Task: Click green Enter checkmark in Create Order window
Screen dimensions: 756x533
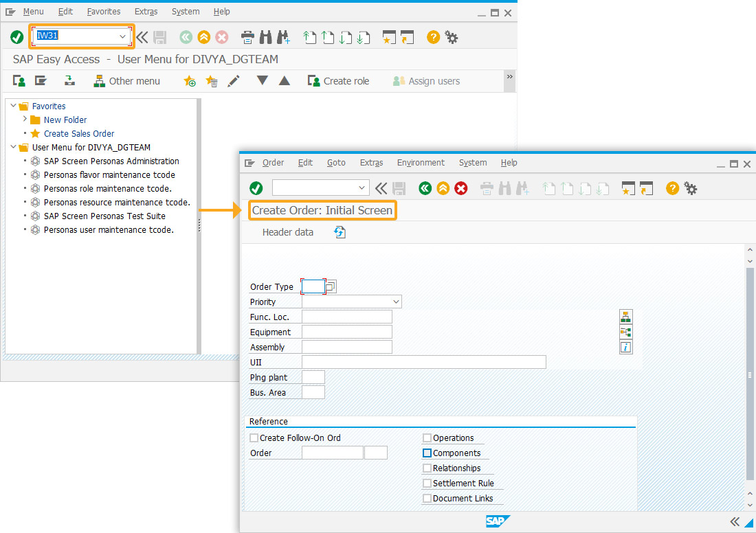Action: 256,188
